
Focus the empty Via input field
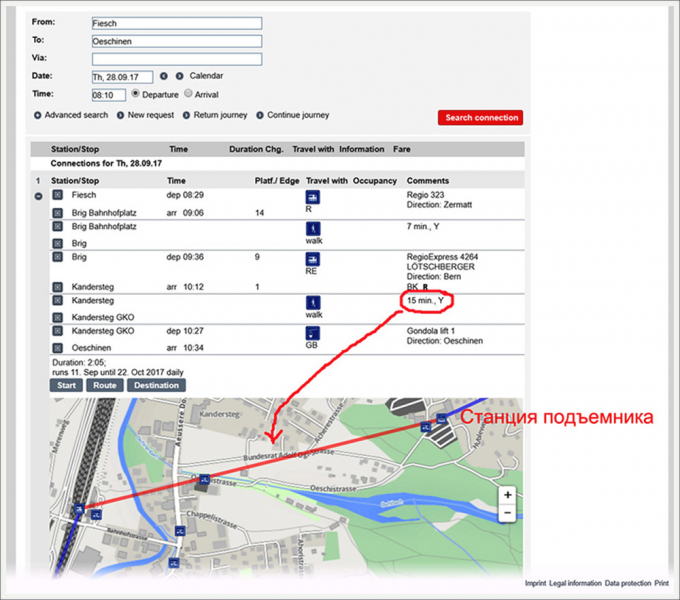[x=177, y=59]
